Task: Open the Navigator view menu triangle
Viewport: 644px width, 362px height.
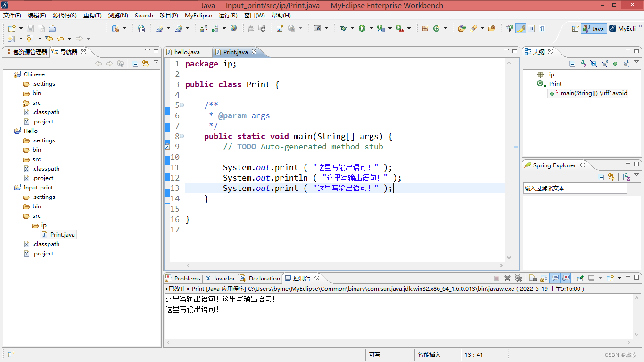Action: point(156,62)
